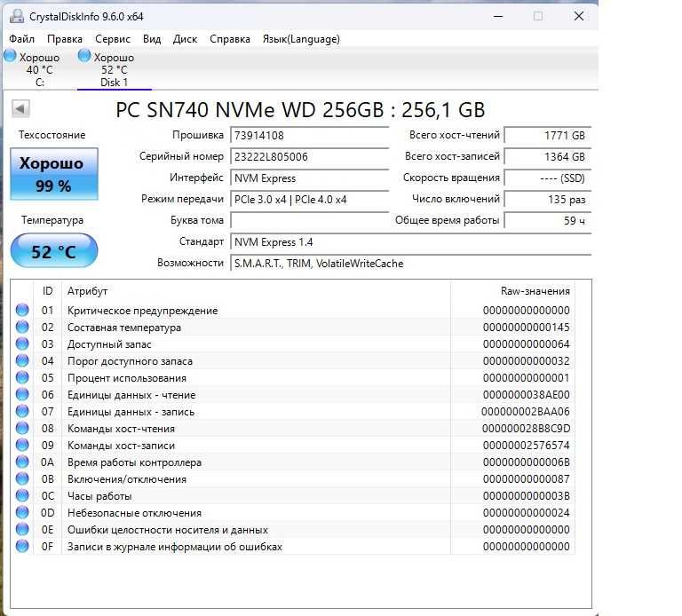This screenshot has width=682, height=616.
Task: Click status orb of attribute 0B row
Action: click(x=22, y=478)
